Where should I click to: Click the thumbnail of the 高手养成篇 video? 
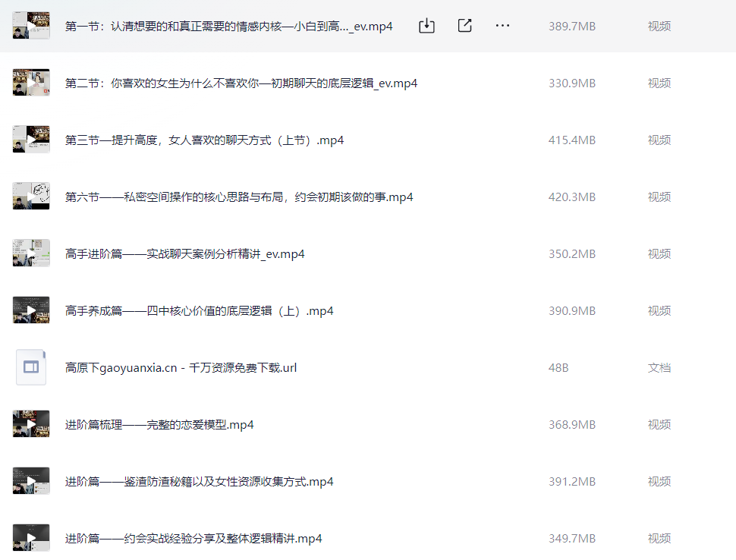[x=31, y=310]
